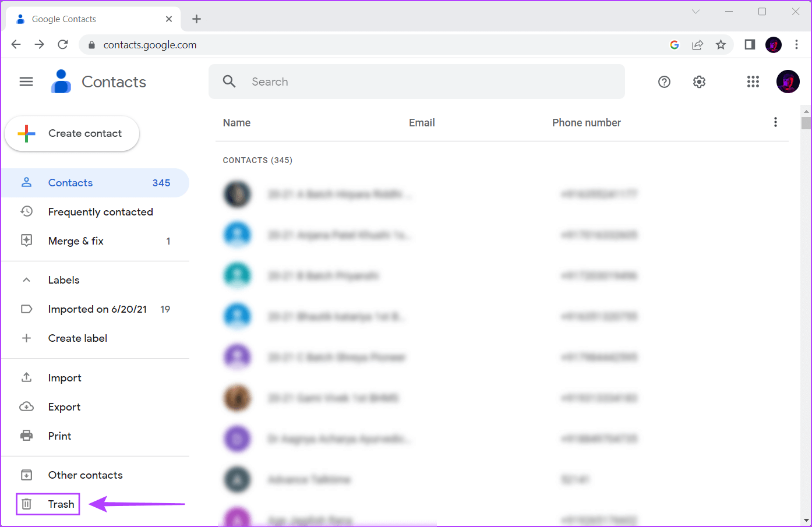Open Other contacts
812x527 pixels.
coord(95,475)
